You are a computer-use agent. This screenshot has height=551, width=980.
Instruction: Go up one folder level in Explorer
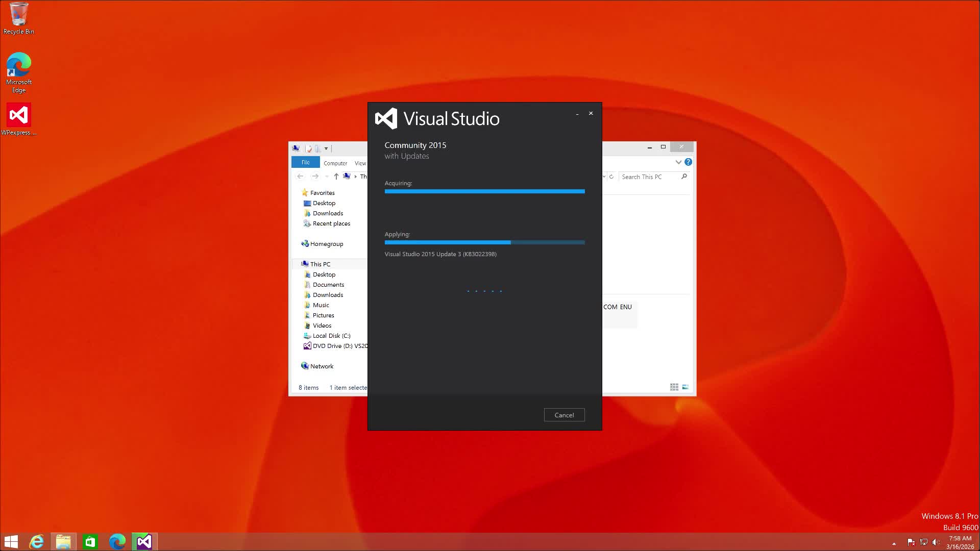coord(336,177)
